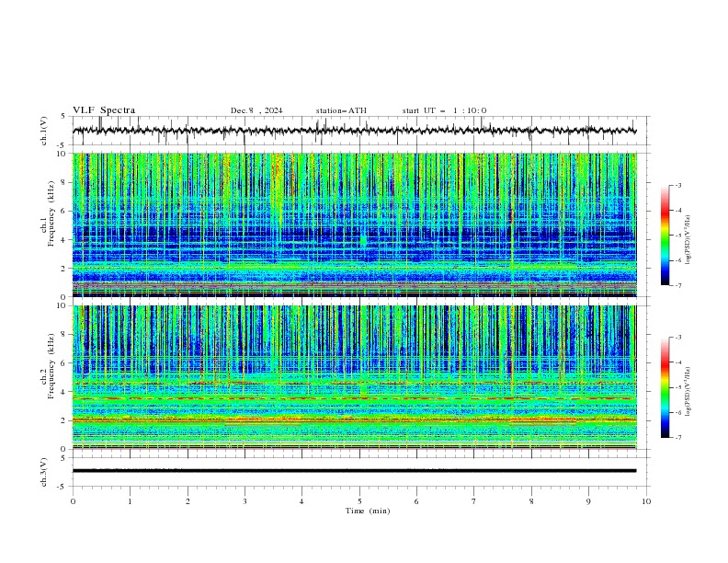The height and width of the screenshot is (563, 728).
Task: Click the 'ch.1(V)' waveform axis label
Action: pyautogui.click(x=44, y=131)
